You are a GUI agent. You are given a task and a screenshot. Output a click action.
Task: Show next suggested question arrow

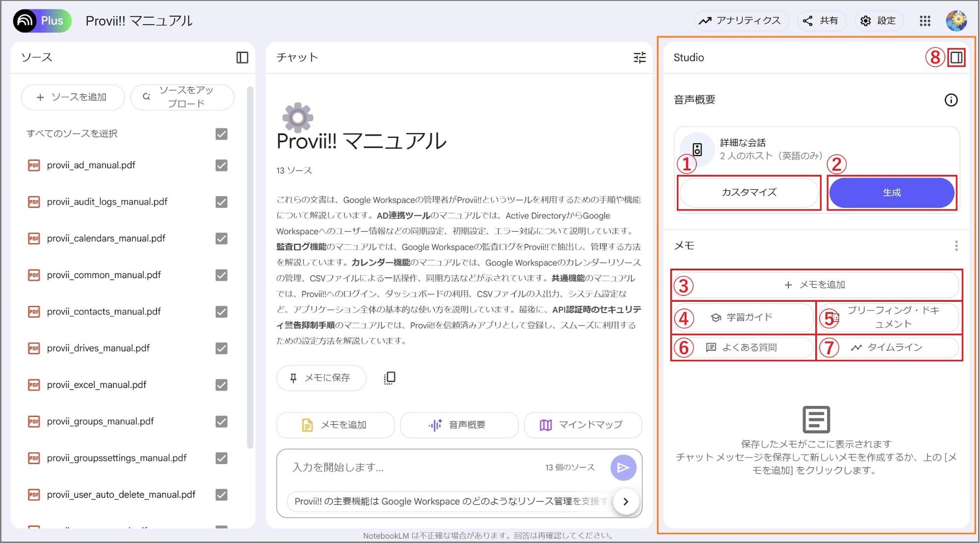pos(626,501)
